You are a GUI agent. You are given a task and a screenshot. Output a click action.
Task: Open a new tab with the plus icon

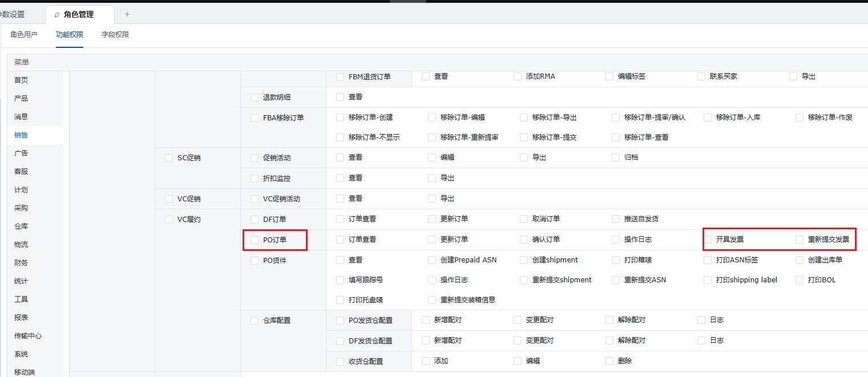(x=127, y=14)
